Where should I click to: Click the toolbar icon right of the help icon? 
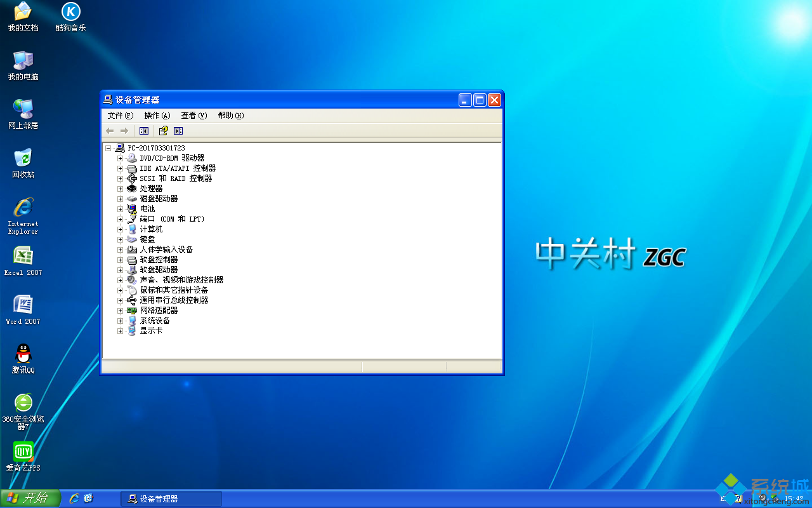[178, 131]
